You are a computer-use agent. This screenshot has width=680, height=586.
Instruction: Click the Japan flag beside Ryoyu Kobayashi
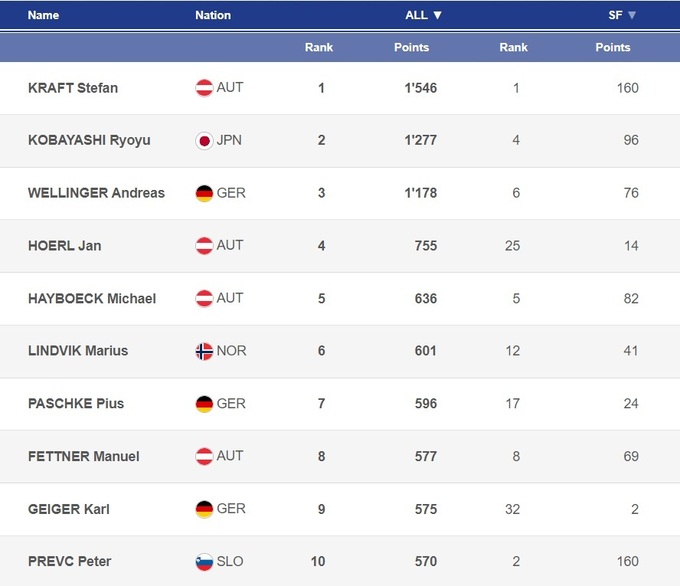tap(204, 141)
